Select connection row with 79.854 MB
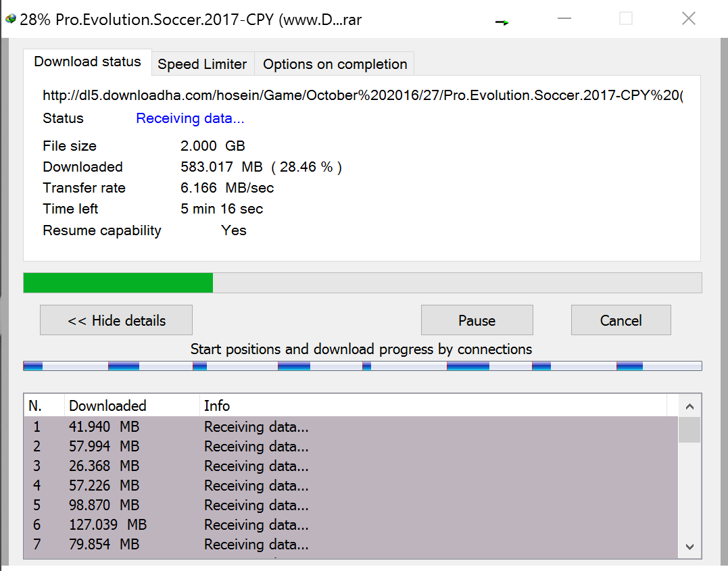This screenshot has width=728, height=571. [x=351, y=544]
